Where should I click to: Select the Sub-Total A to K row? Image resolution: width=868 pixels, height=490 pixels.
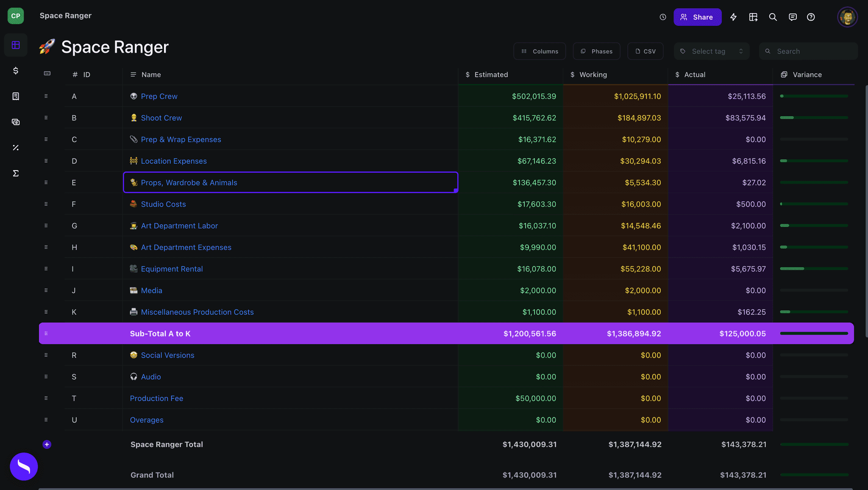(160, 333)
